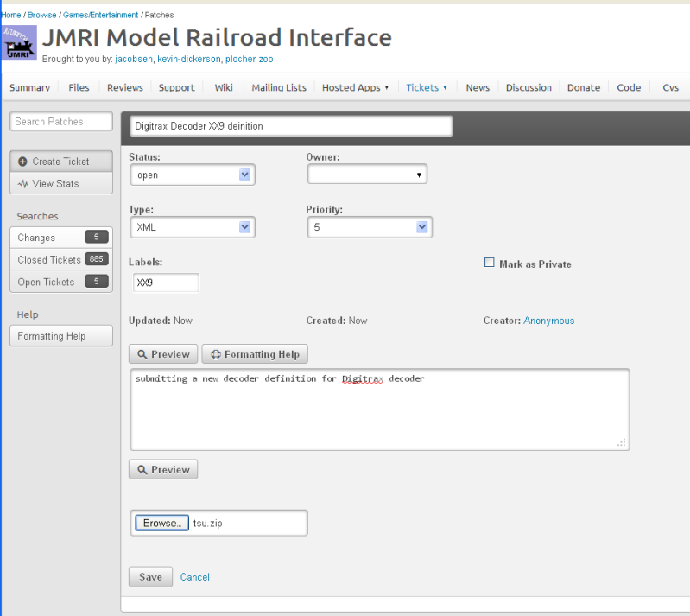The height and width of the screenshot is (616, 690).
Task: Open the Status dropdown showing open
Action: pos(192,175)
